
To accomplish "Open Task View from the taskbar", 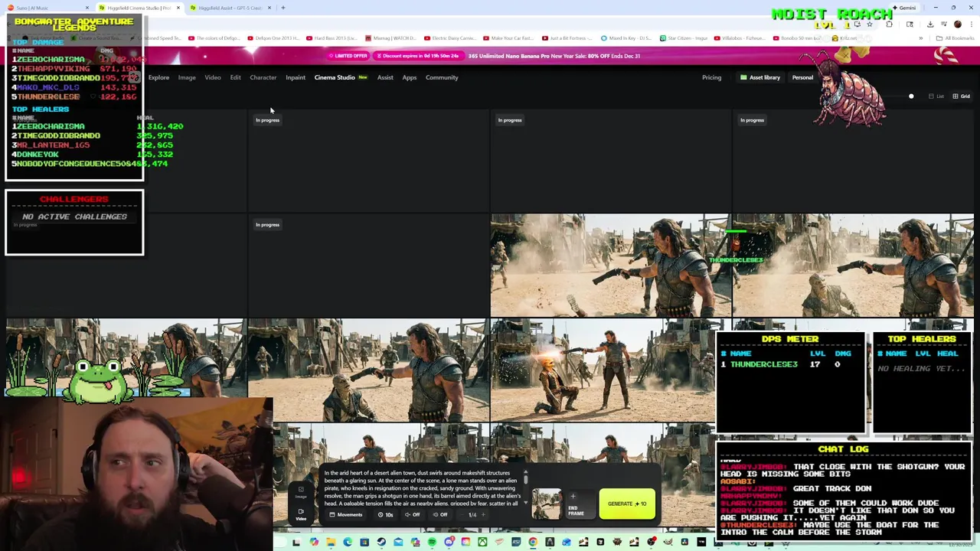I will pyautogui.click(x=296, y=542).
